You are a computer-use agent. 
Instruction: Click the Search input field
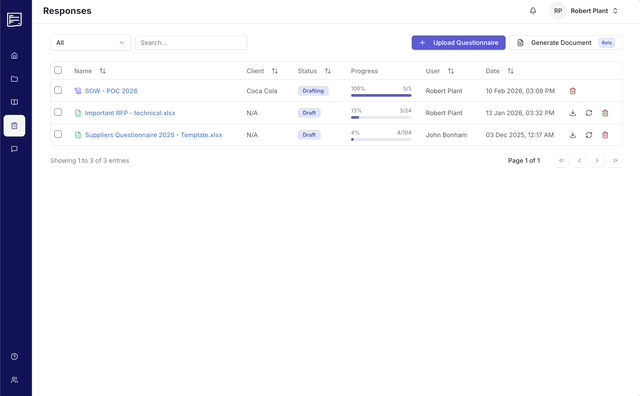[191, 42]
